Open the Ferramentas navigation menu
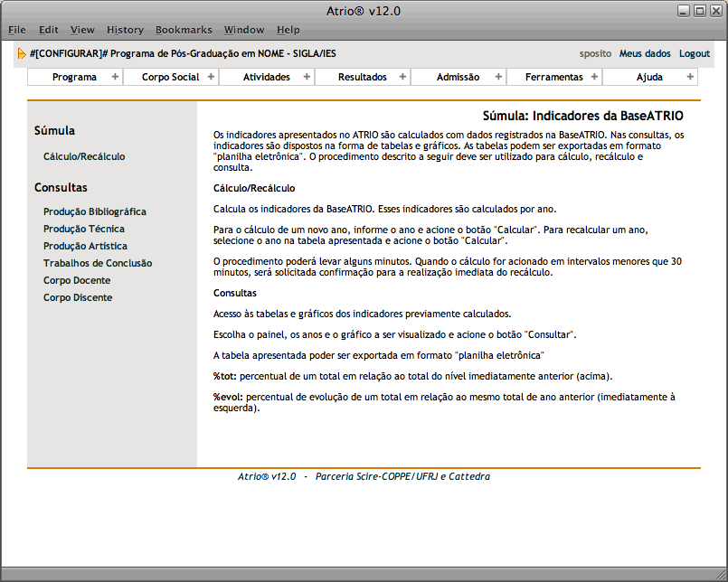 click(x=553, y=78)
